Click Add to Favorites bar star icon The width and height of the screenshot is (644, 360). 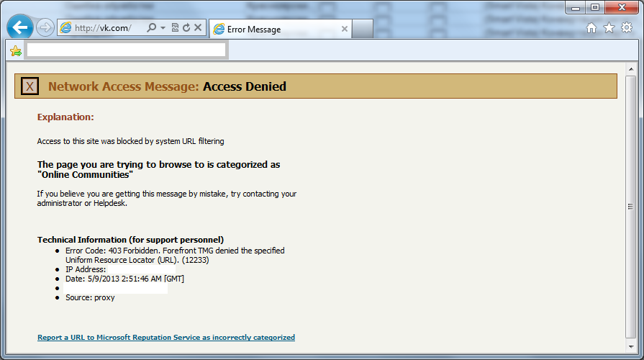[16, 50]
